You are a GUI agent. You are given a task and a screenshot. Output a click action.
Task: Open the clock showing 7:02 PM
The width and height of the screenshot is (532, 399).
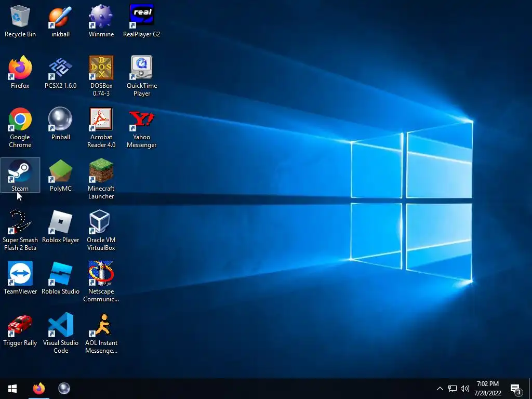pyautogui.click(x=487, y=389)
